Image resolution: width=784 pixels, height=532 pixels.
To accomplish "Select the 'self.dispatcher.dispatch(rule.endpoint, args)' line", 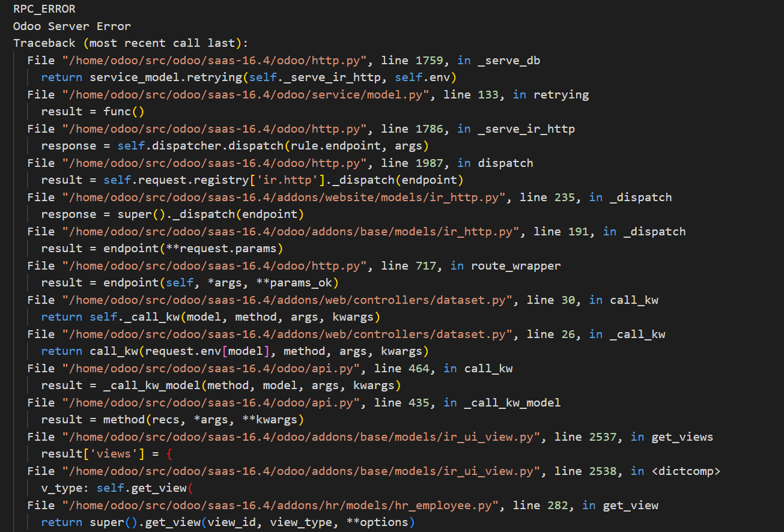I will coord(235,146).
